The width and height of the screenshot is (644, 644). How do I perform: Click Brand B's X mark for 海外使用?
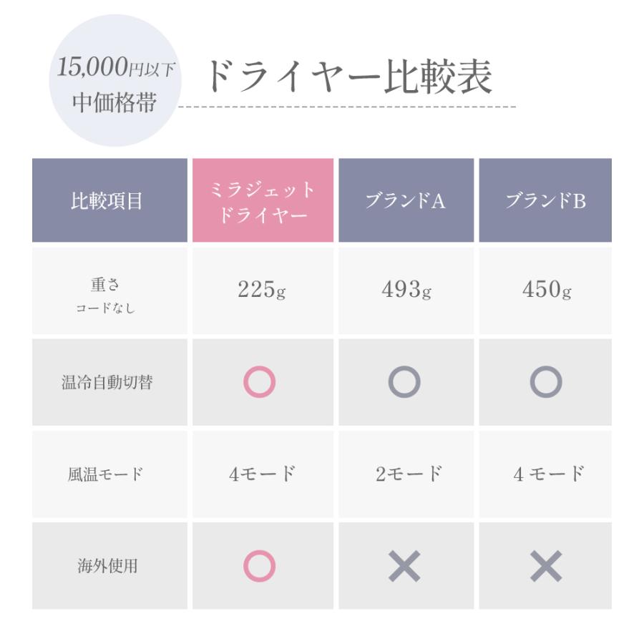click(x=545, y=567)
